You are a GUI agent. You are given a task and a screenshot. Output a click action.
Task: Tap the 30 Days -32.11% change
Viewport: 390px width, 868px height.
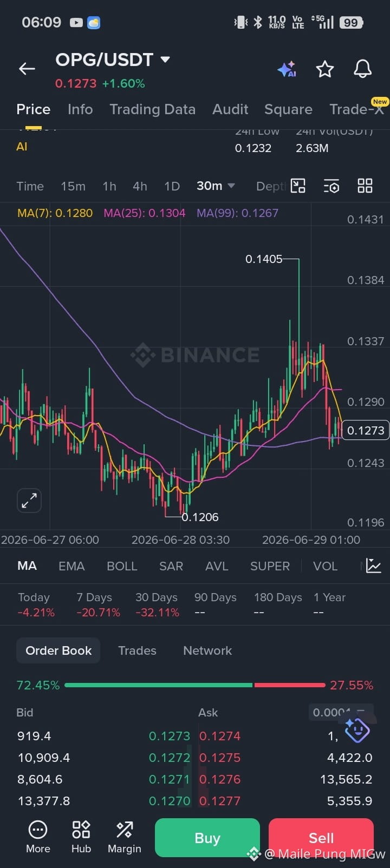coord(157,605)
